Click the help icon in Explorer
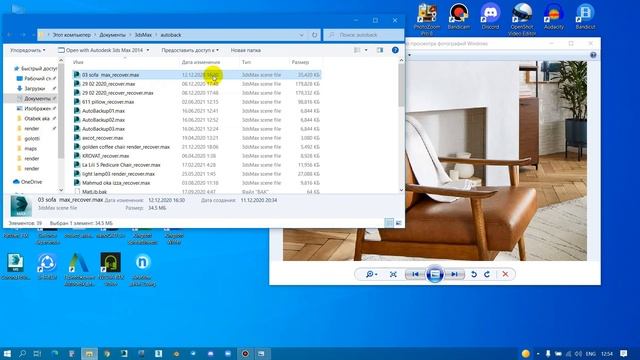640x360 pixels. 395,50
